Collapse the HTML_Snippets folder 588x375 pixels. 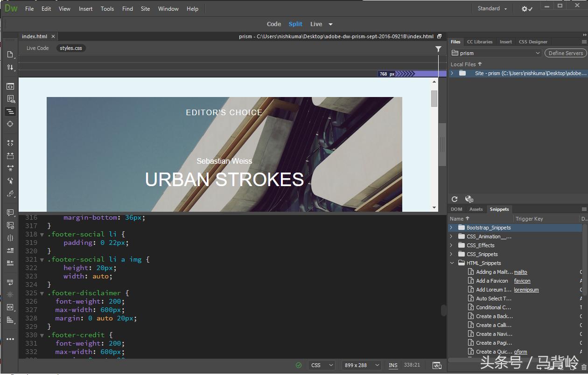click(x=451, y=263)
